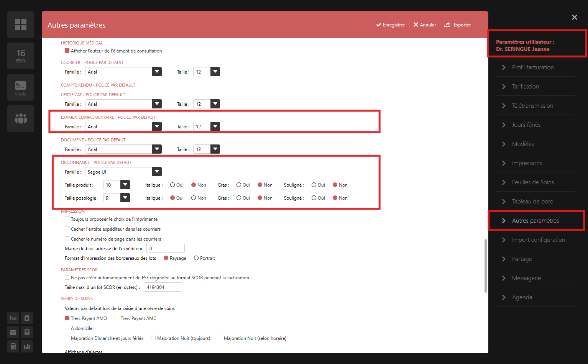Click Enregistrer to save settings
Screen dimensions: 588x364
390,25
